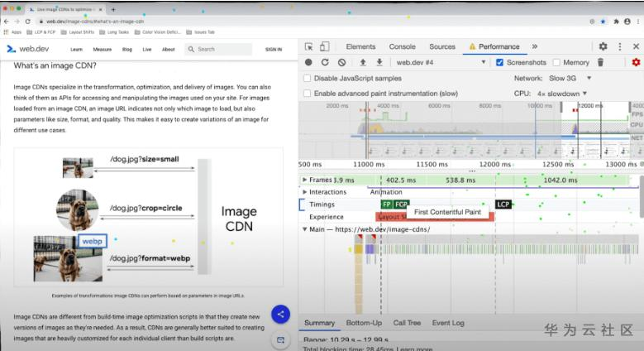The width and height of the screenshot is (644, 351).
Task: Go forward using browser forward arrow
Action: coord(17,22)
